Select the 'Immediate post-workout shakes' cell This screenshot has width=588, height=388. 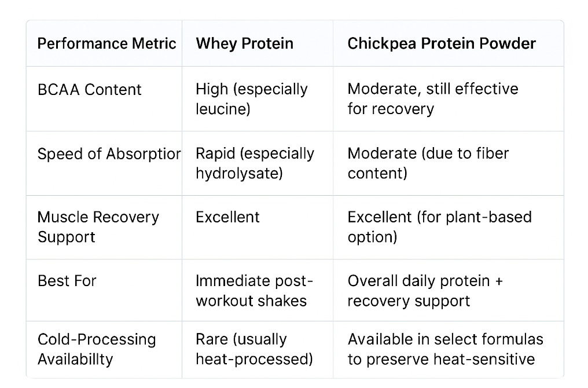point(253,291)
